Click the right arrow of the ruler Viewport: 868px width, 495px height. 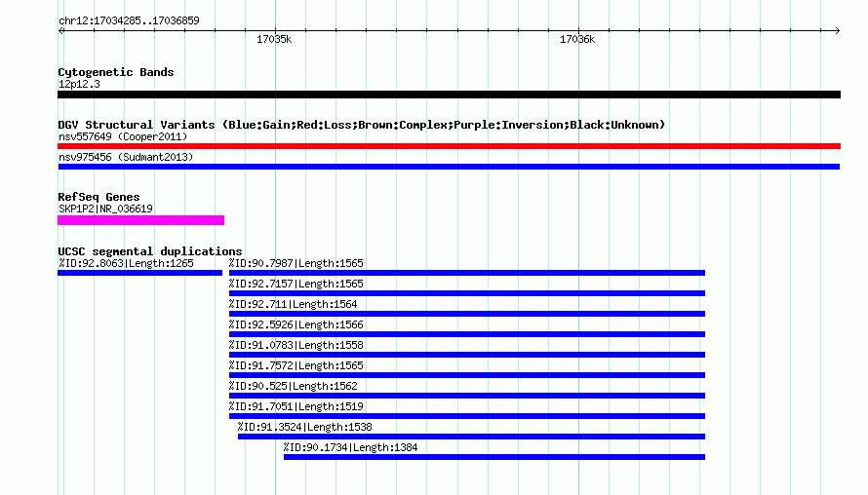(837, 30)
